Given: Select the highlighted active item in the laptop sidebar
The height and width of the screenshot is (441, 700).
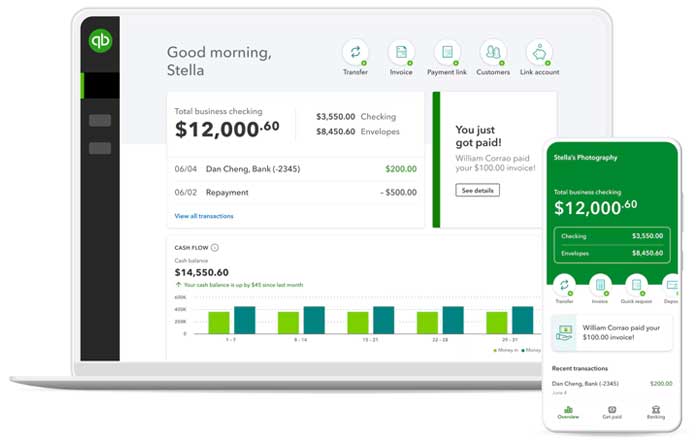Looking at the screenshot, I should click(100, 85).
